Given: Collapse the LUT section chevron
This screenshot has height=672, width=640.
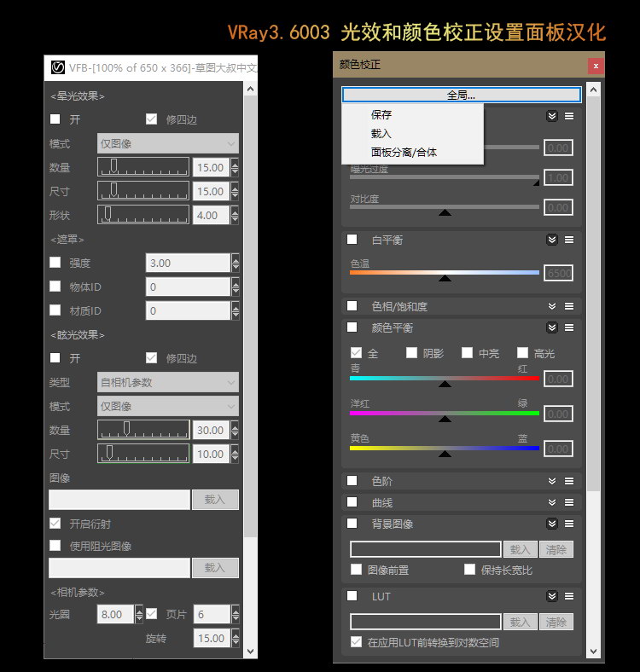Looking at the screenshot, I should [x=552, y=596].
